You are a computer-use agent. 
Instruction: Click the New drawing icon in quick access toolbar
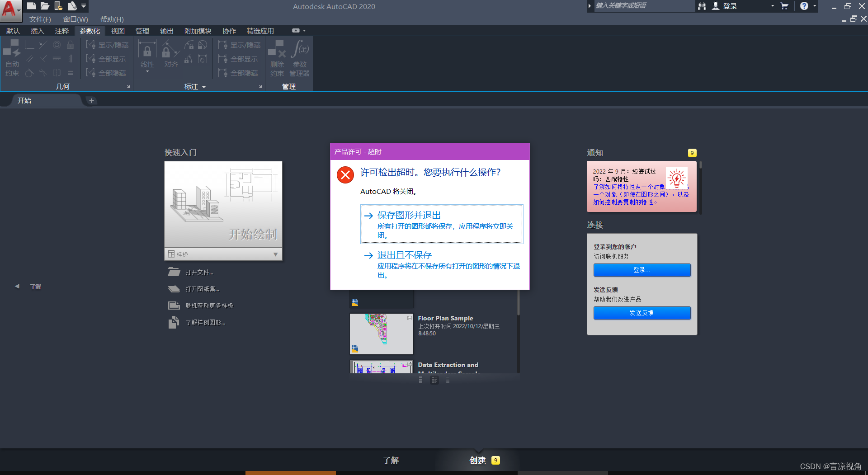point(31,6)
